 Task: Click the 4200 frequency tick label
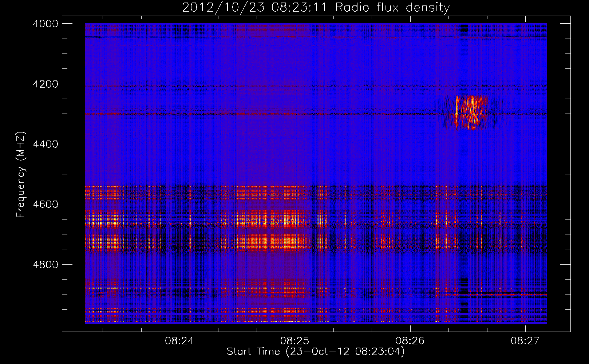(x=46, y=84)
